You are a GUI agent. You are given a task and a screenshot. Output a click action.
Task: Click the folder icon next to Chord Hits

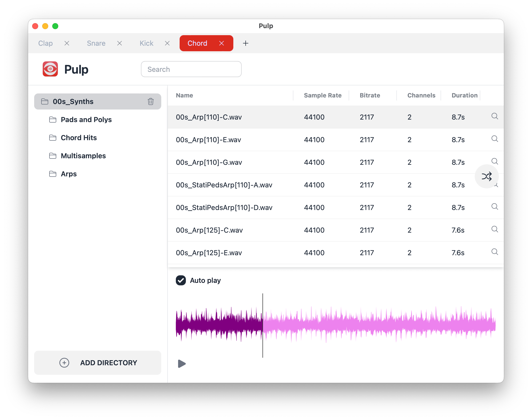click(53, 138)
